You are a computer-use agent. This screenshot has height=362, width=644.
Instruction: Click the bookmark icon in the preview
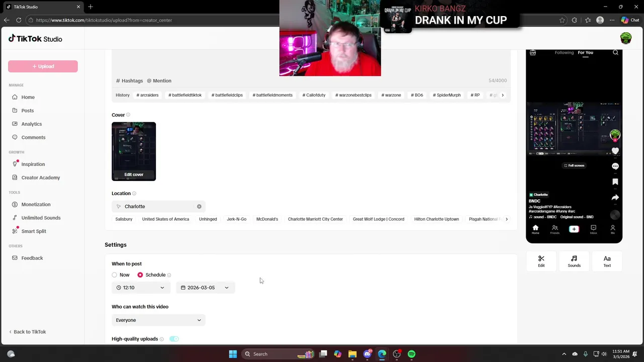(615, 182)
